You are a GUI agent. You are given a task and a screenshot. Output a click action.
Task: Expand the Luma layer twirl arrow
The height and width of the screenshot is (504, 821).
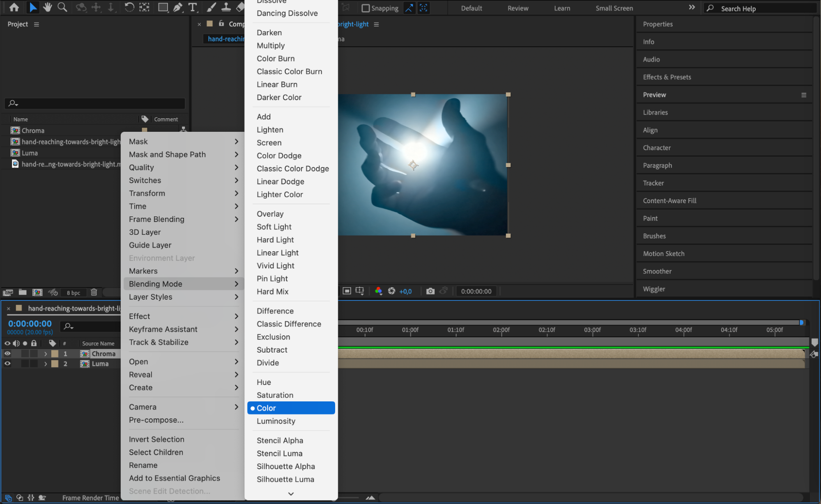(46, 364)
